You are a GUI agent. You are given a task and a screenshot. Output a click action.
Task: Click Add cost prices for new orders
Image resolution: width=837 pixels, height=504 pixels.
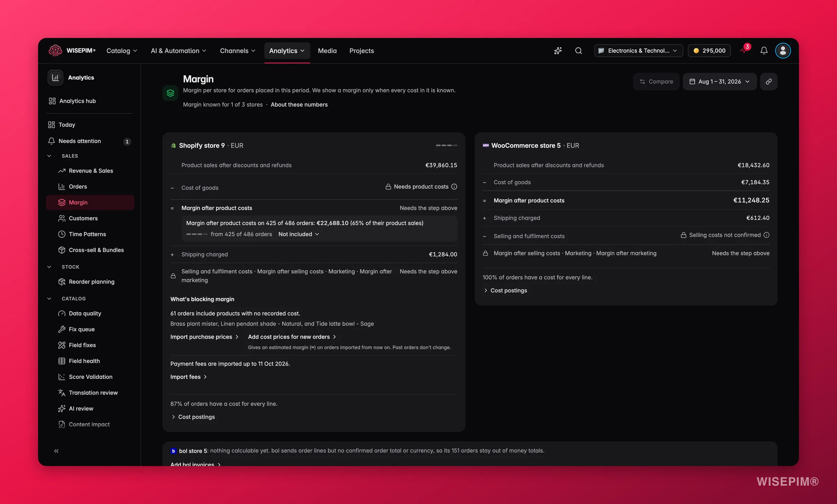click(292, 337)
